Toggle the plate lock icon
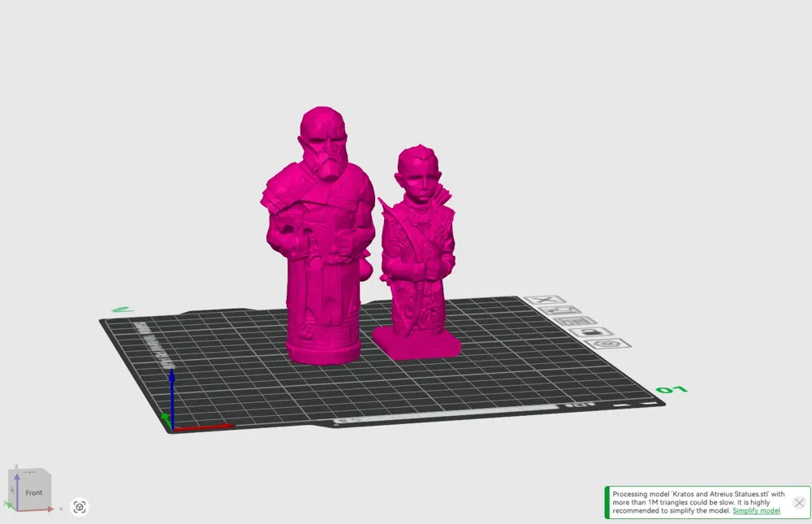The width and height of the screenshot is (812, 524). 591,332
